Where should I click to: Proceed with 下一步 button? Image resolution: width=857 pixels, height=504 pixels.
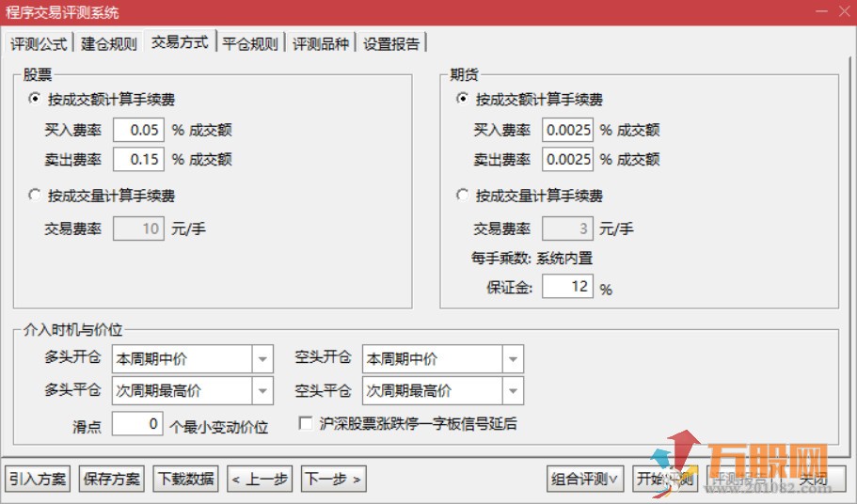pyautogui.click(x=333, y=479)
